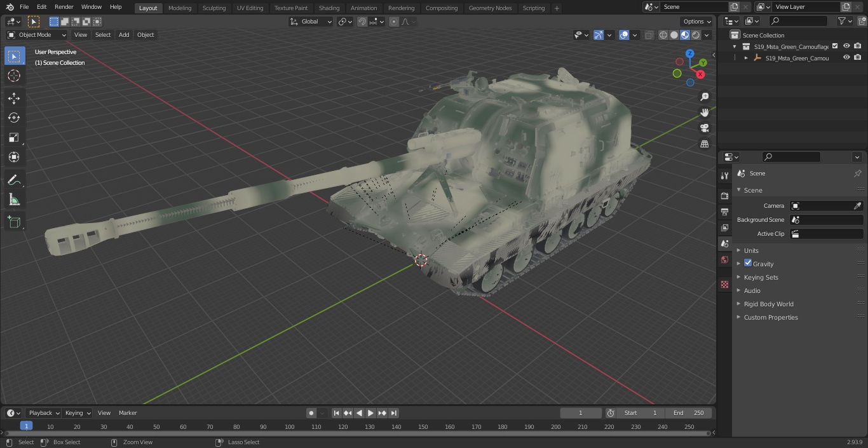Choose the Move tool
This screenshot has height=448, width=868.
coord(14,98)
